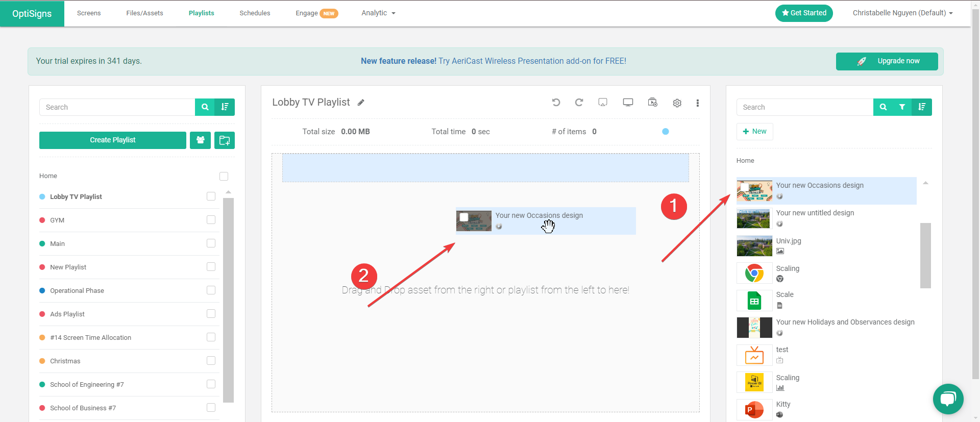Image resolution: width=980 pixels, height=422 pixels.
Task: Click the assets search field
Action: coord(804,107)
